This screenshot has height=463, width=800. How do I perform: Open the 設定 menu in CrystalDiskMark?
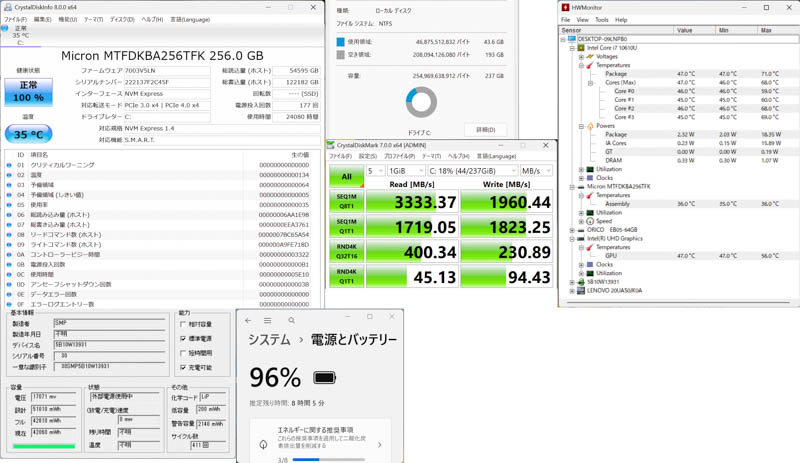point(367,157)
